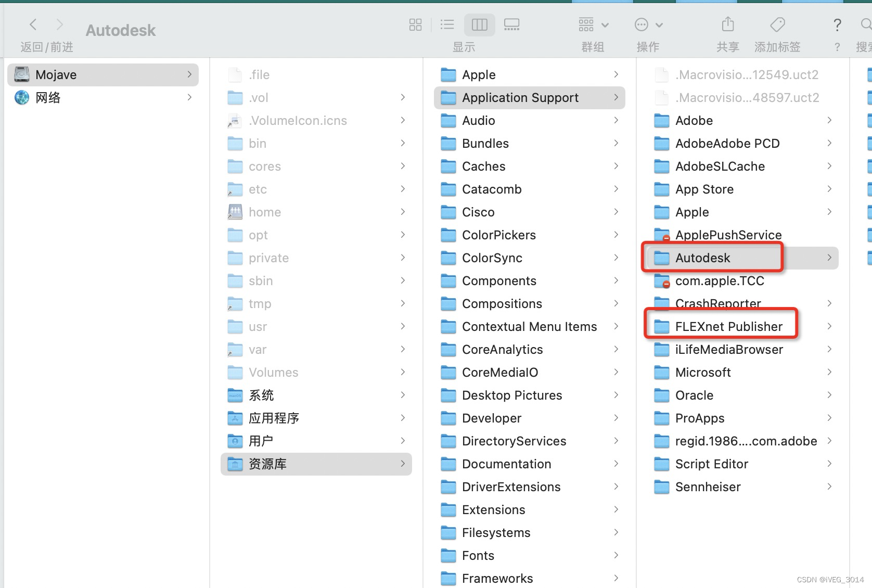Image resolution: width=872 pixels, height=588 pixels.
Task: Select column view layout button
Action: pos(479,24)
